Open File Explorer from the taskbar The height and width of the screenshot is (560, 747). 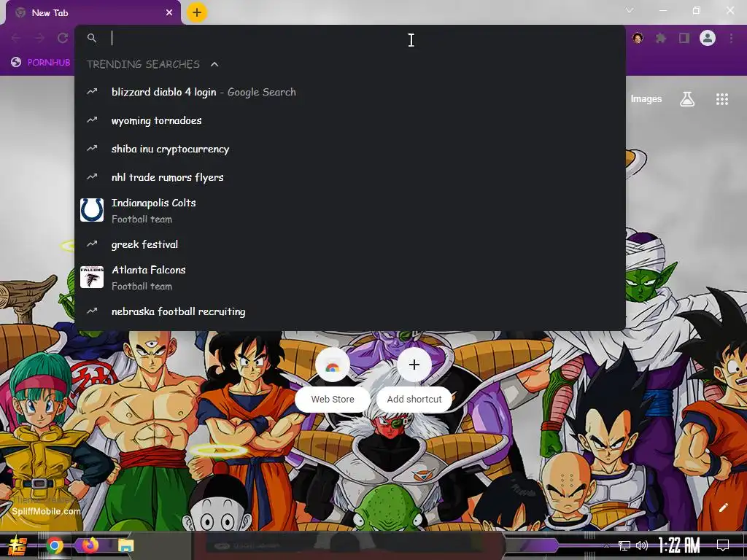(125, 545)
